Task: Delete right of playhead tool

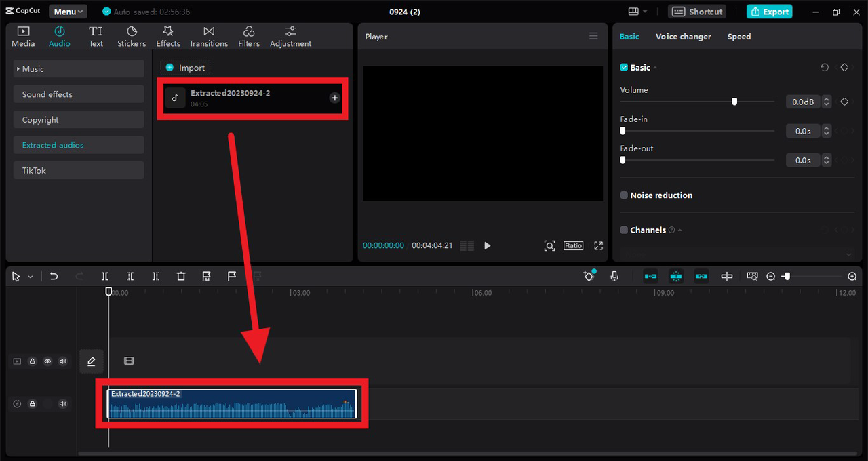Action: 155,277
